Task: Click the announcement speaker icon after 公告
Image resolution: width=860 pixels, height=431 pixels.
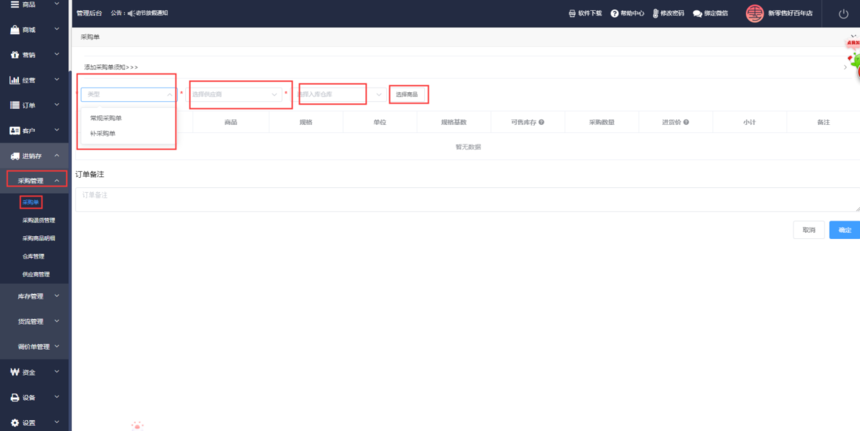Action: pos(130,14)
